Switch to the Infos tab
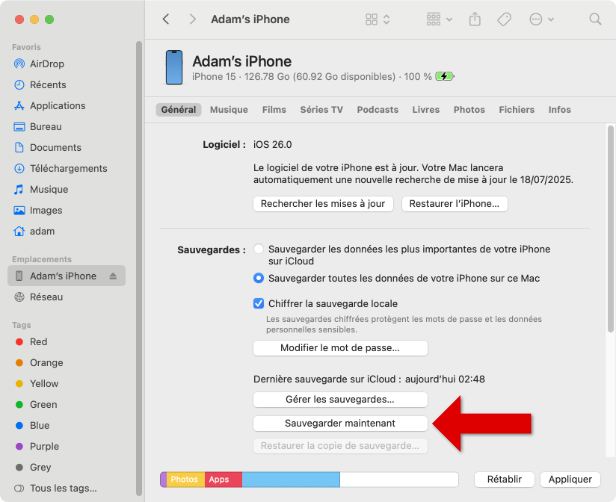Image resolution: width=616 pixels, height=502 pixels. (559, 110)
